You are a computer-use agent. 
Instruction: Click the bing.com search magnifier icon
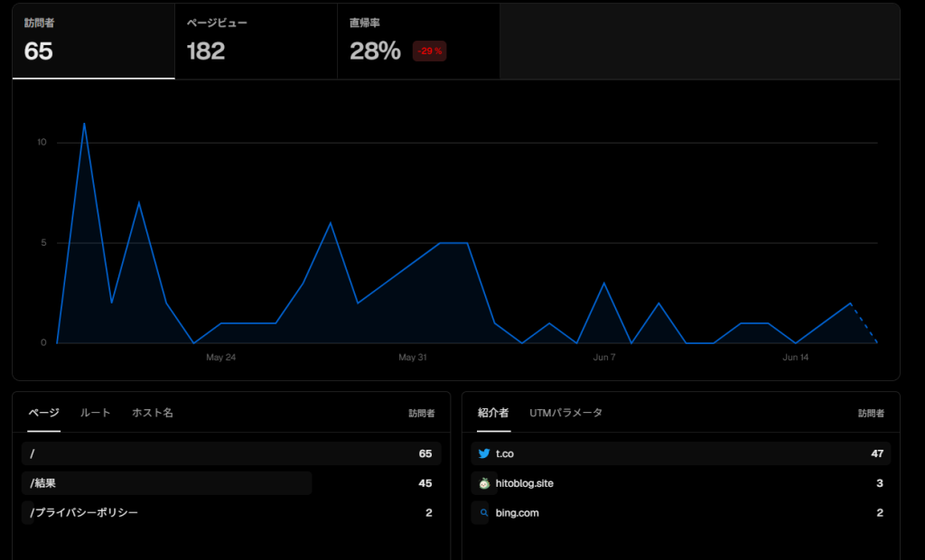pos(484,513)
